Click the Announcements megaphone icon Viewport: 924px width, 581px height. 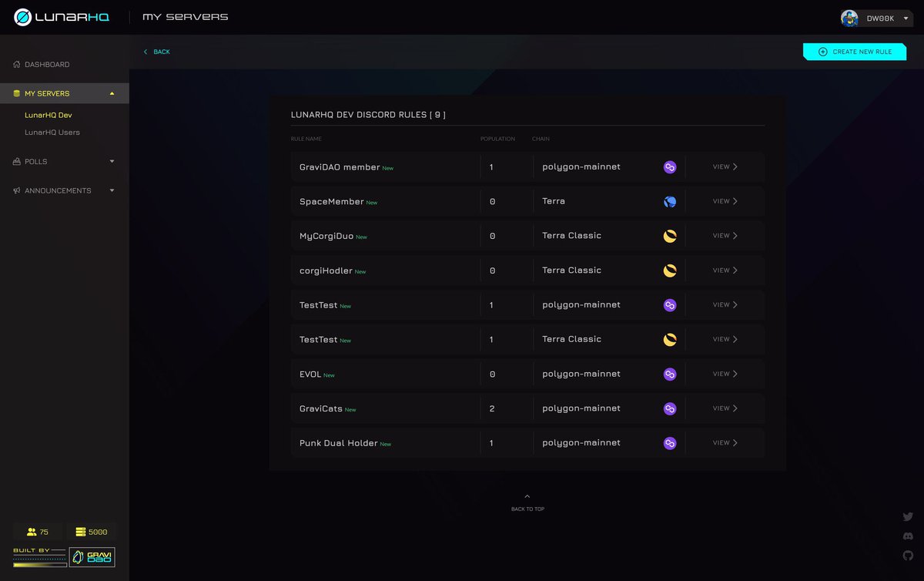[x=17, y=190]
